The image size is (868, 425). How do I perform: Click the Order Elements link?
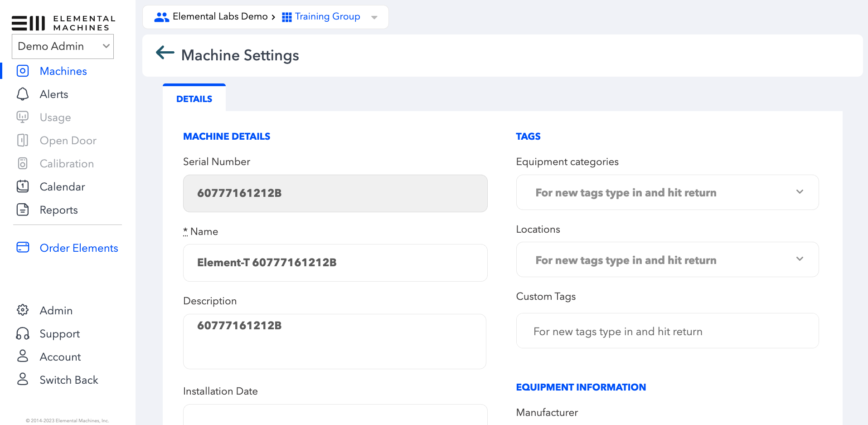coord(79,248)
